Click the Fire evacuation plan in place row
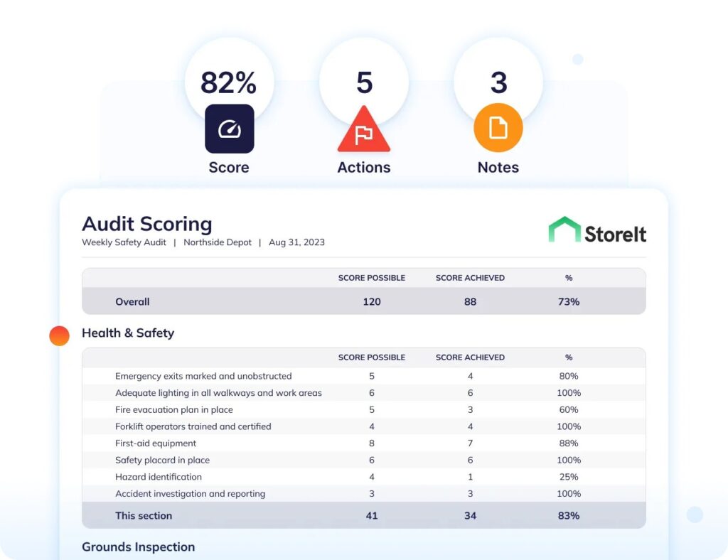This screenshot has height=560, width=728. [x=363, y=409]
